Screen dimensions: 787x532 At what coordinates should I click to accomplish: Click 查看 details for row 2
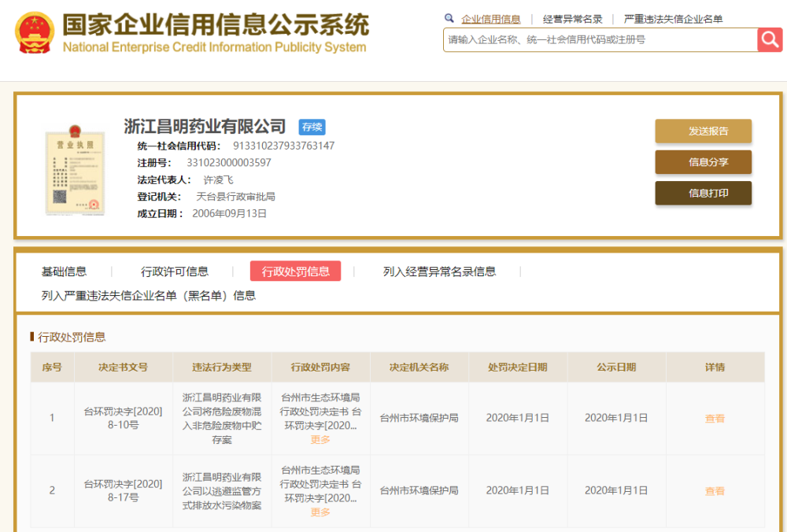point(715,491)
